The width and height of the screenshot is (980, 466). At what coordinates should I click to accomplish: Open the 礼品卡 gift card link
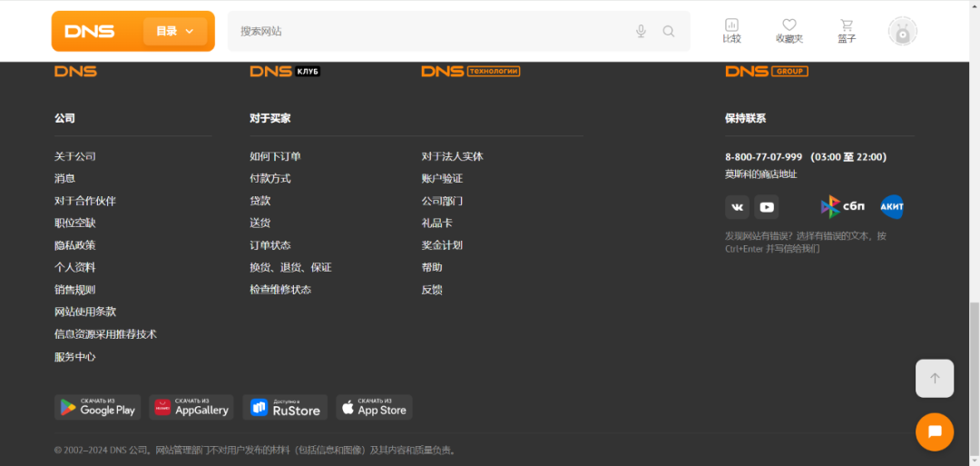point(437,223)
